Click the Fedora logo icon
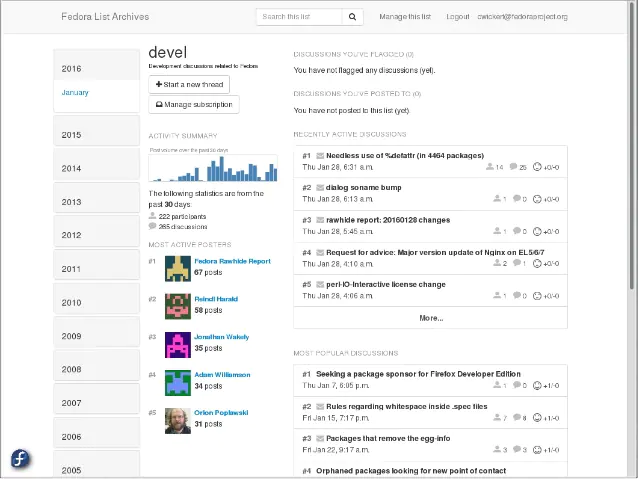Screen dimensions: 638x479 [x=20, y=459]
